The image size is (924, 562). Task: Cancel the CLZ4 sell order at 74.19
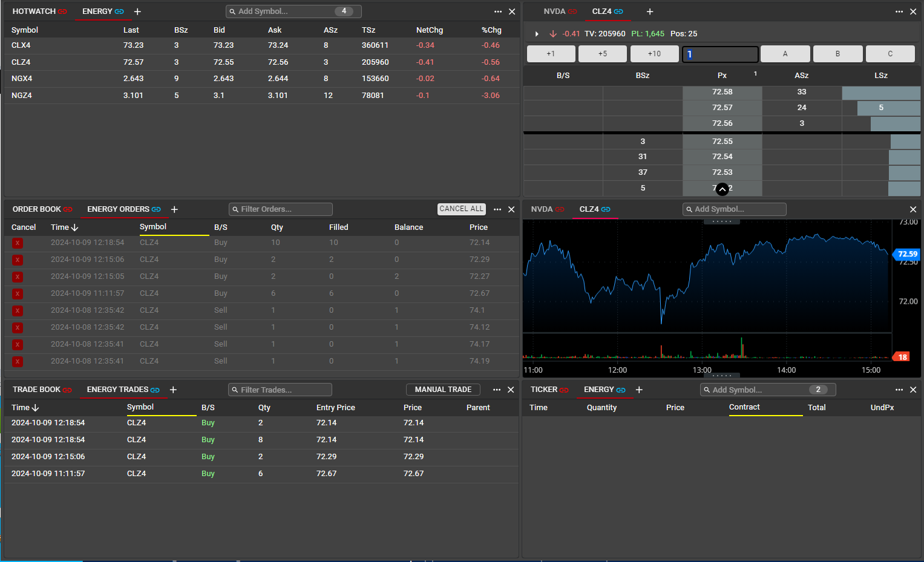(x=18, y=362)
